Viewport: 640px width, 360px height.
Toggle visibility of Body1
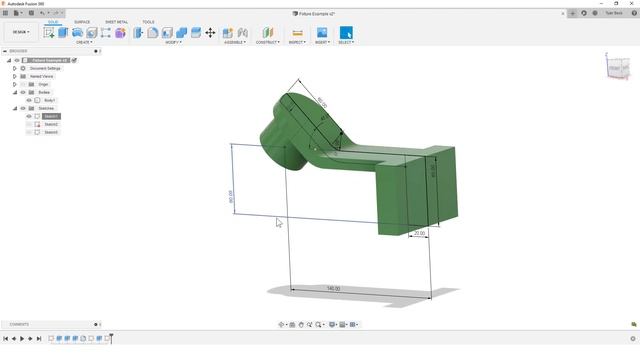pyautogui.click(x=29, y=100)
